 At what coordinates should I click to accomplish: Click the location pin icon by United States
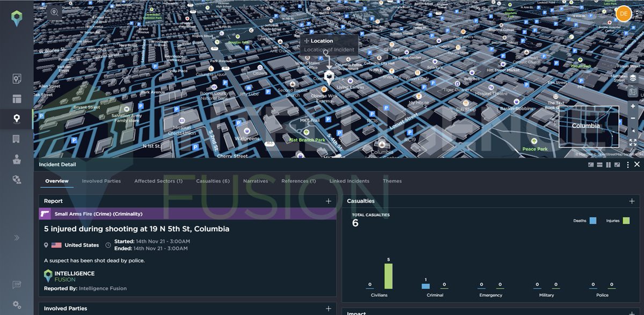pos(46,245)
